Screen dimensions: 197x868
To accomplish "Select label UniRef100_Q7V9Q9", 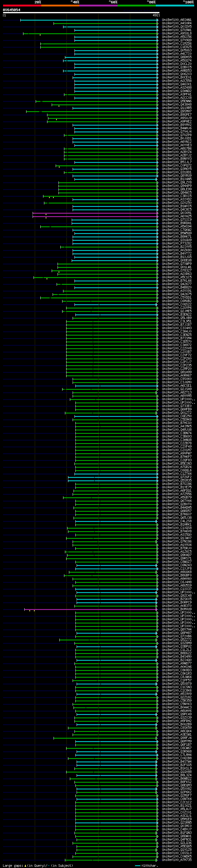I will pos(176,40).
